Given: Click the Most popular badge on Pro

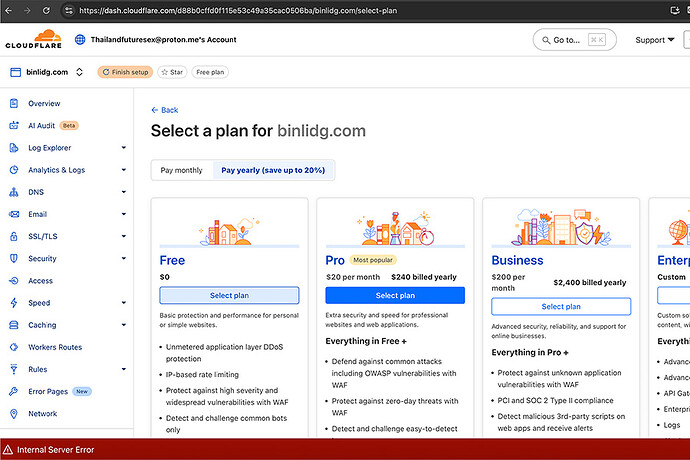Looking at the screenshot, I should tap(373, 260).
